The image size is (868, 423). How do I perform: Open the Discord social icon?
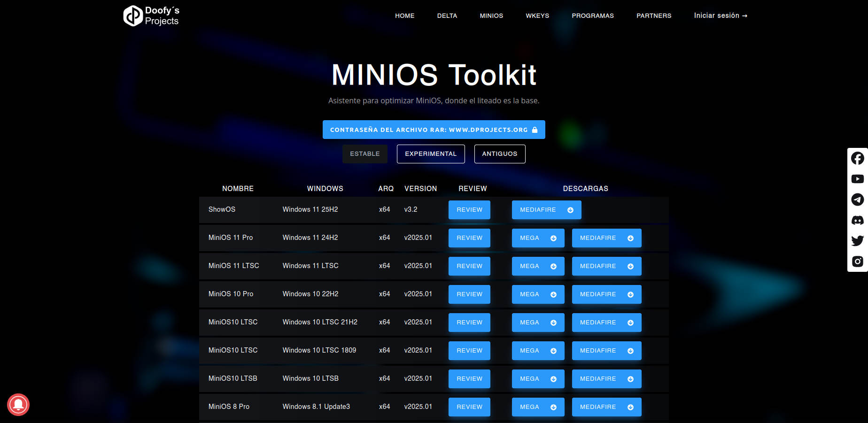[857, 220]
